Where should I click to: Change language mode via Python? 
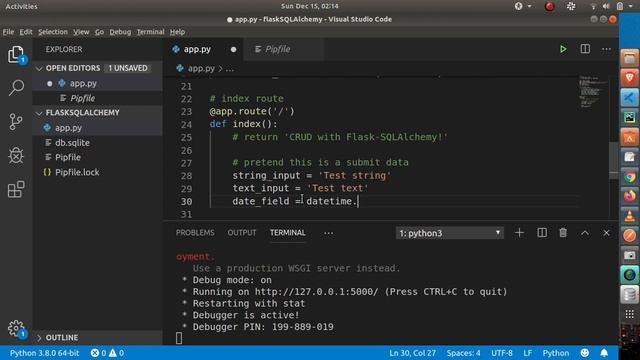pyautogui.click(x=556, y=353)
